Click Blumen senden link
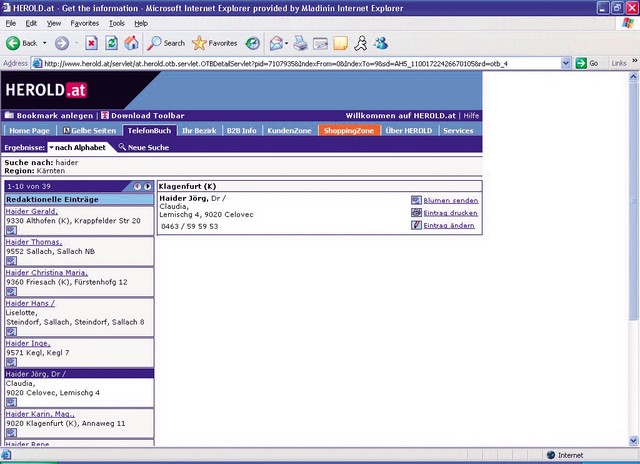The height and width of the screenshot is (464, 640). click(x=451, y=200)
